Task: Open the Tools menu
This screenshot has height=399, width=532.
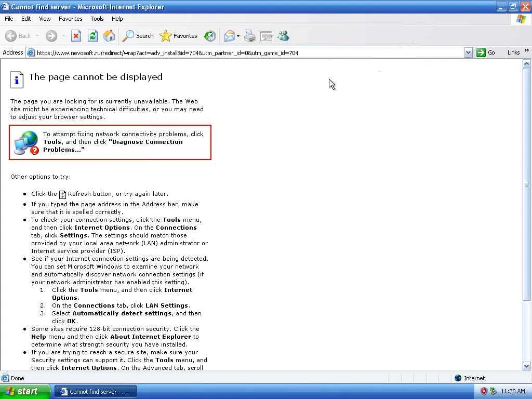Action: point(97,19)
